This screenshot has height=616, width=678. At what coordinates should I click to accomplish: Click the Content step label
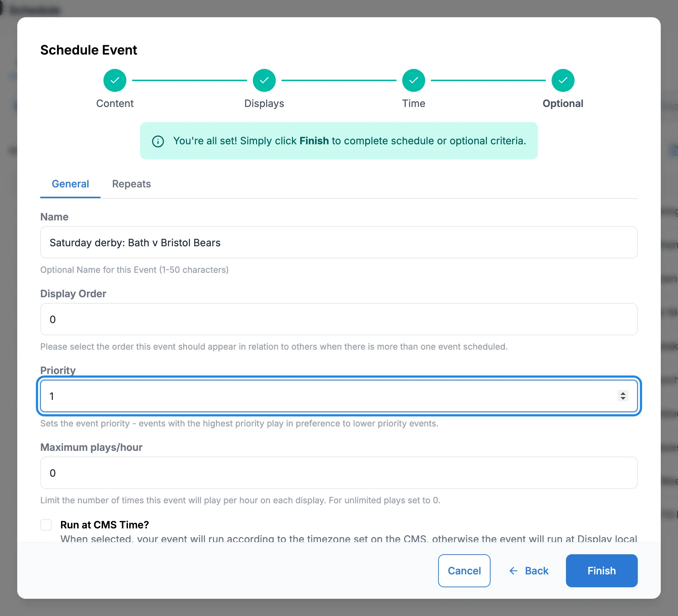[115, 103]
